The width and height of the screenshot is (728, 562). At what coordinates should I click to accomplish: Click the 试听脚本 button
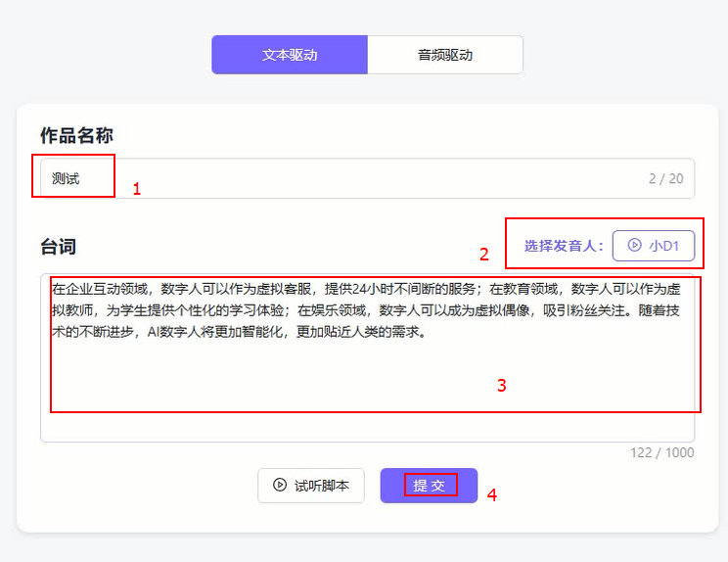coord(311,486)
